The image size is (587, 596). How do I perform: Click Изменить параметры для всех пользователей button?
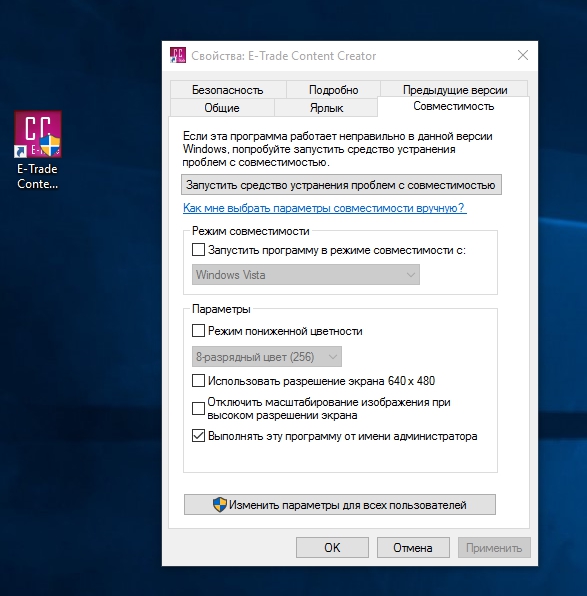click(x=340, y=504)
